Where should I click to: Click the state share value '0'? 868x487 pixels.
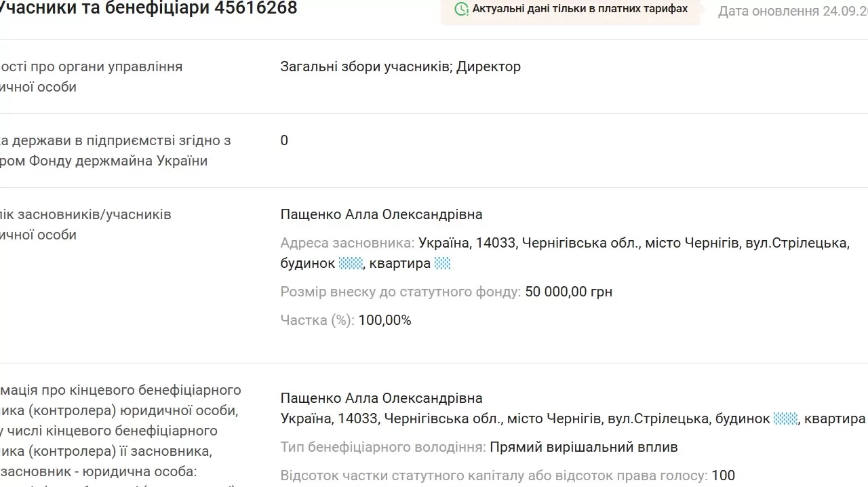click(284, 140)
